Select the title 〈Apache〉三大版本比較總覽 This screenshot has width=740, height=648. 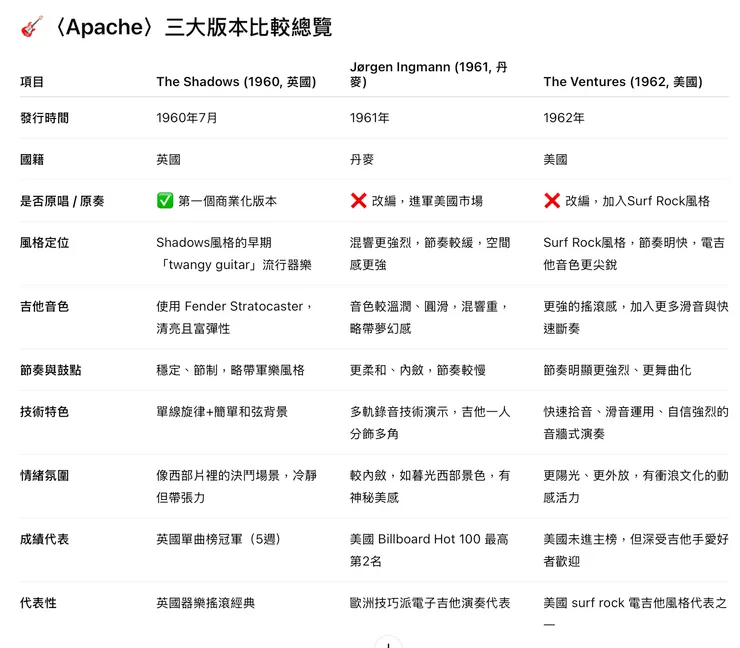194,27
